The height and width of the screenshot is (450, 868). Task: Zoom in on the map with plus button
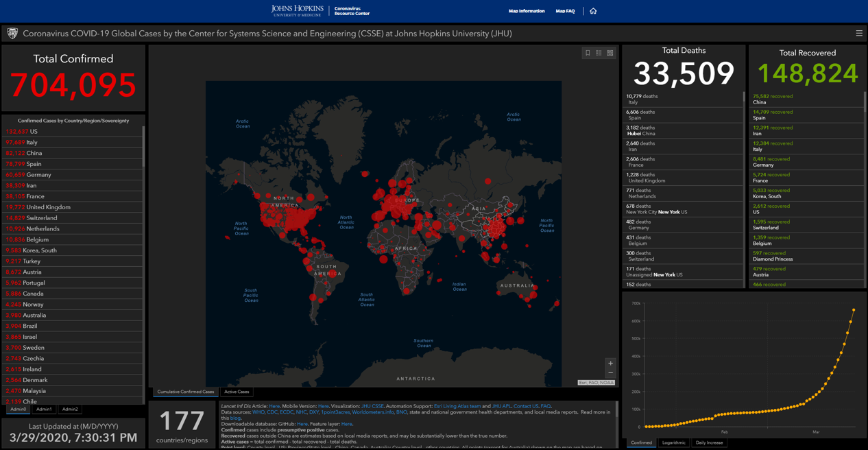[610, 364]
